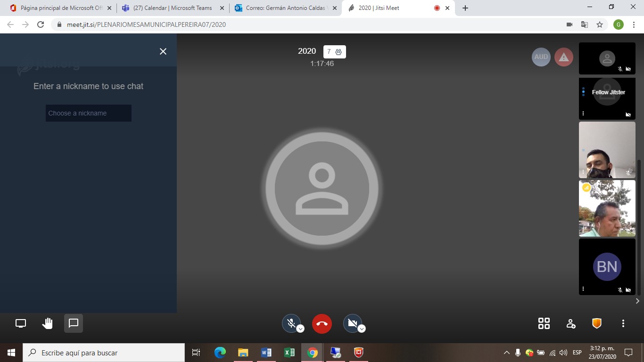Expand the microphone audio settings arrow

[300, 329]
